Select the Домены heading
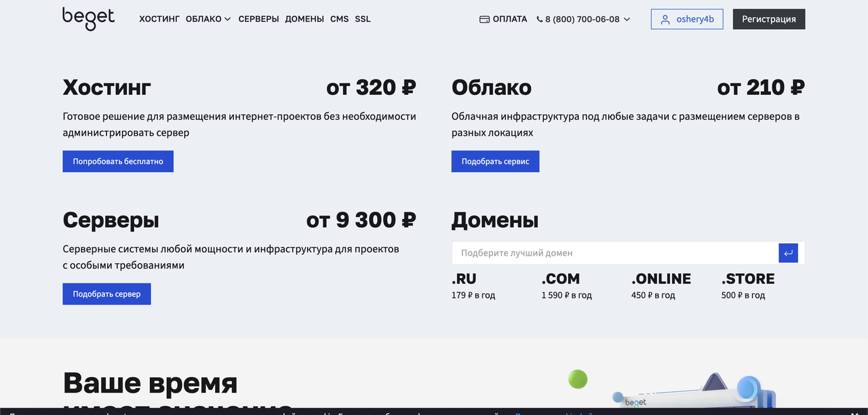 tap(495, 220)
